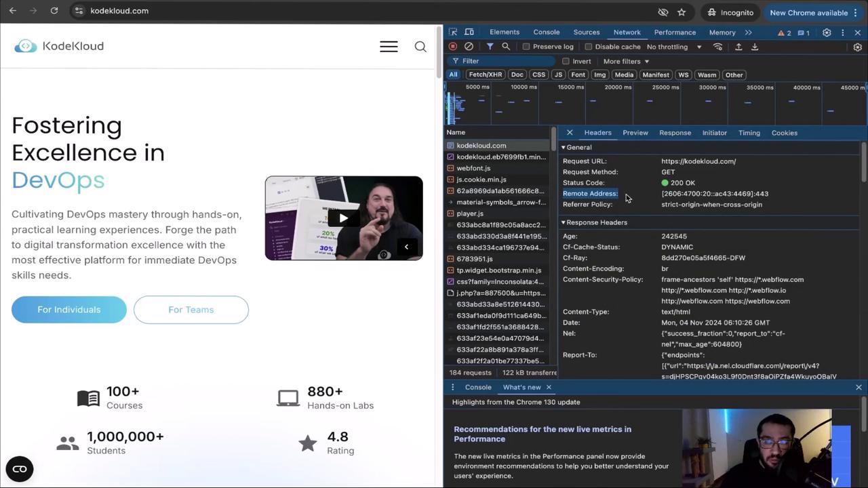Switch to the Elements panel tab

pos(505,32)
